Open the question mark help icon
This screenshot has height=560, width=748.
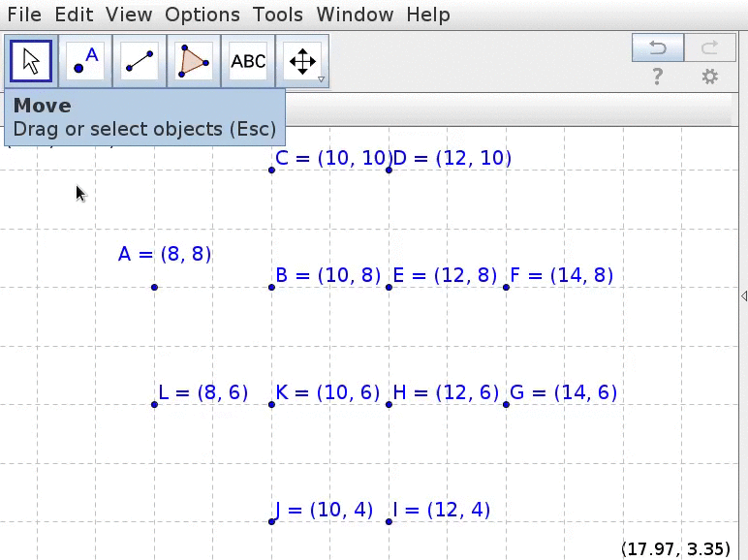pos(658,77)
